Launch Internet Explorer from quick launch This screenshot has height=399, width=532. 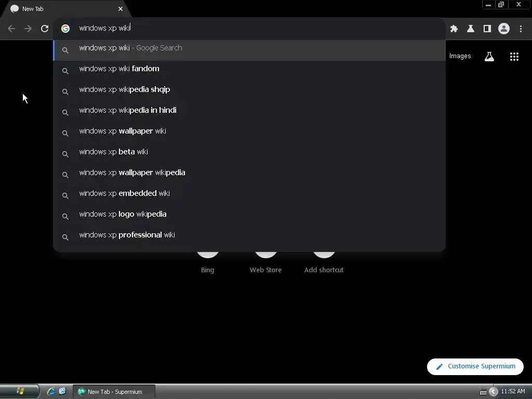tap(51, 391)
